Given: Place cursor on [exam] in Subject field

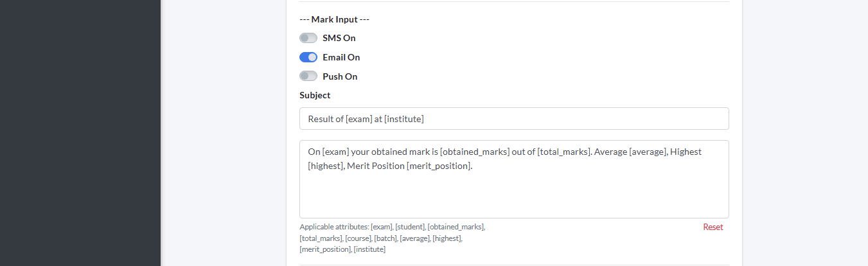Looking at the screenshot, I should (357, 119).
